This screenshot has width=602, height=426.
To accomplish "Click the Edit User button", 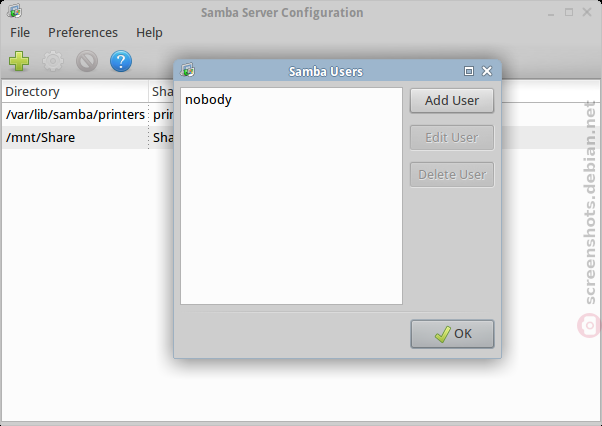I will click(452, 137).
